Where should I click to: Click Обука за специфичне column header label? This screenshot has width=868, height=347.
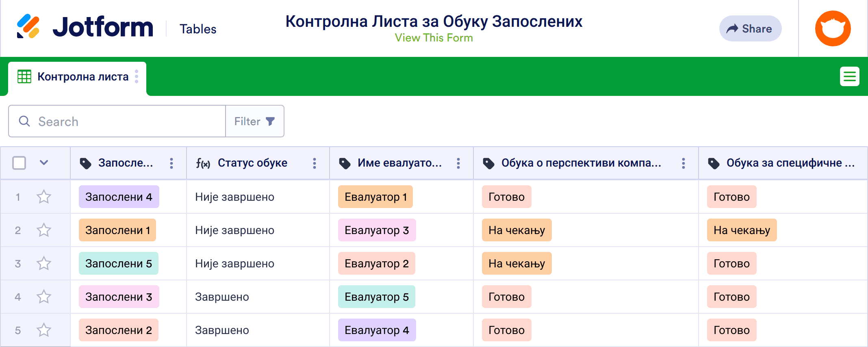(x=790, y=163)
